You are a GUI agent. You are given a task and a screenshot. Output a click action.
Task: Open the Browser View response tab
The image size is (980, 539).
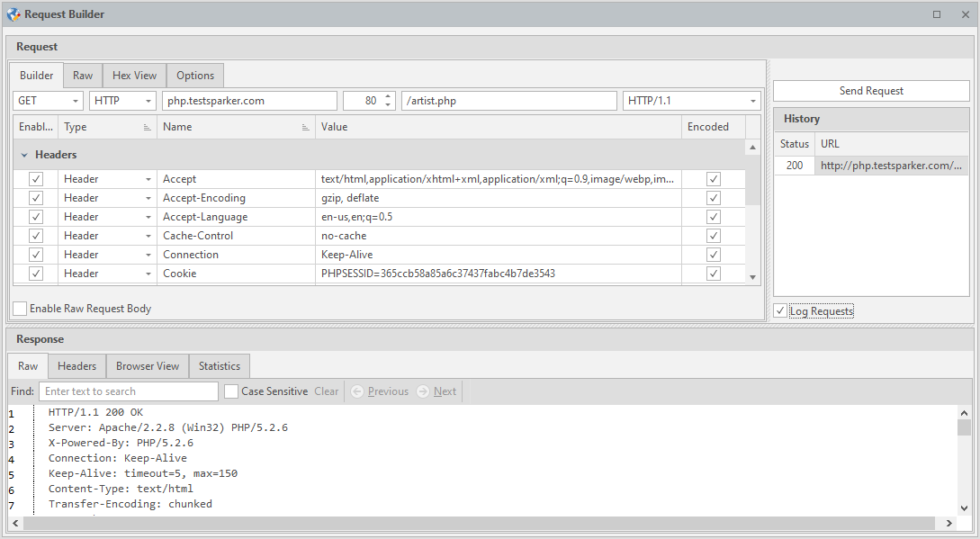(x=147, y=365)
